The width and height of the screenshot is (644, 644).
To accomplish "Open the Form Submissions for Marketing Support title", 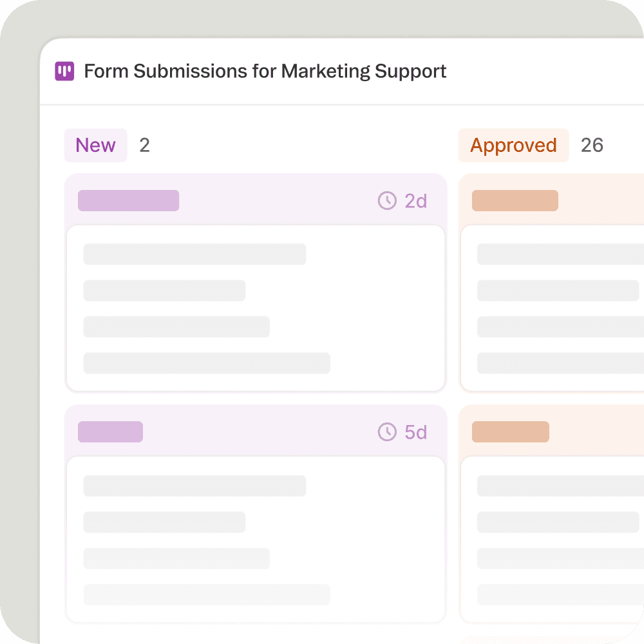I will [265, 71].
